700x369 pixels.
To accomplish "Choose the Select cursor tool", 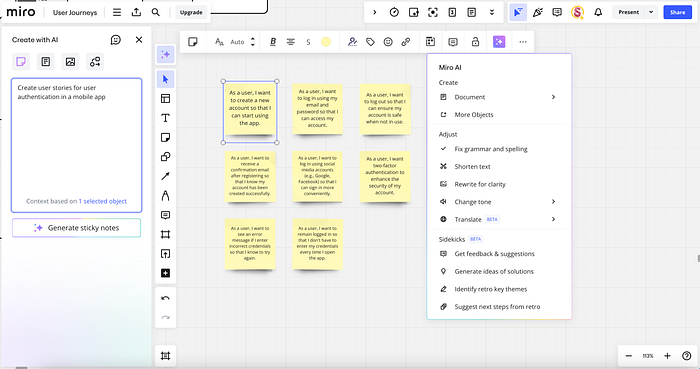I will [x=166, y=79].
